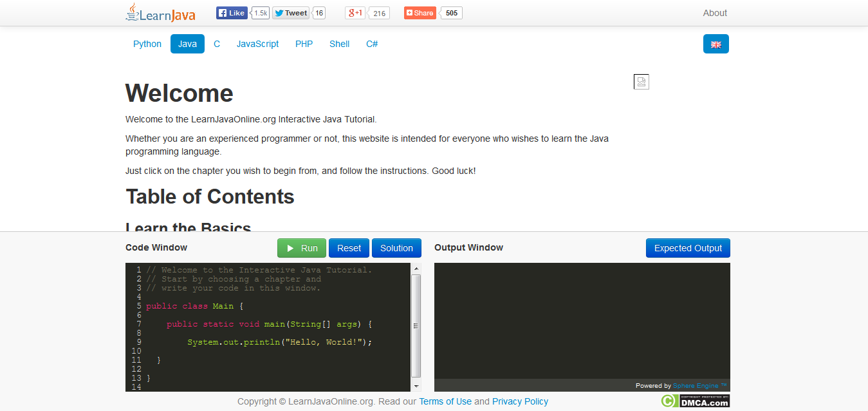868x411 pixels.
Task: Open the Terms of Use link
Action: pyautogui.click(x=445, y=401)
